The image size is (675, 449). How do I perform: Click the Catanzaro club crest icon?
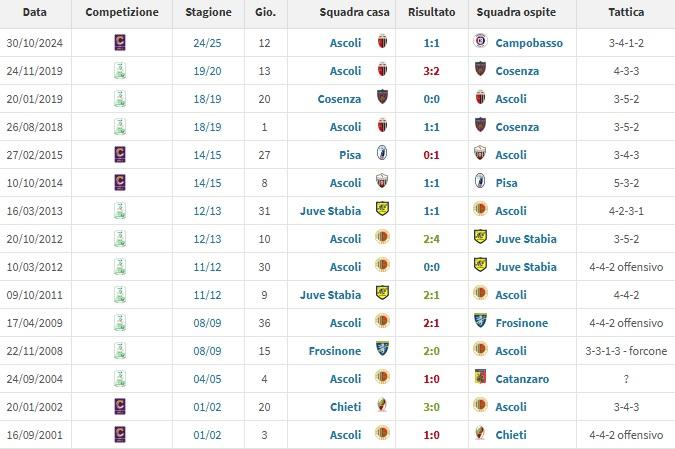tap(482, 379)
